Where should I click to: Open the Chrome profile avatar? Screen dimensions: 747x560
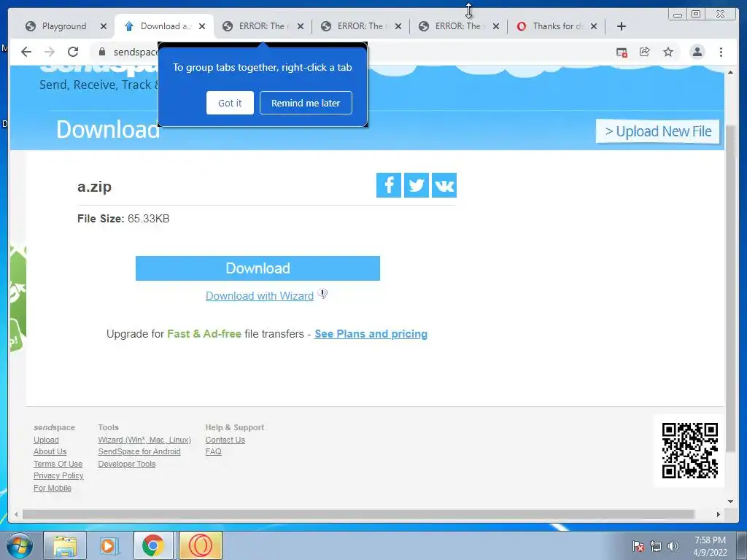[x=697, y=52]
